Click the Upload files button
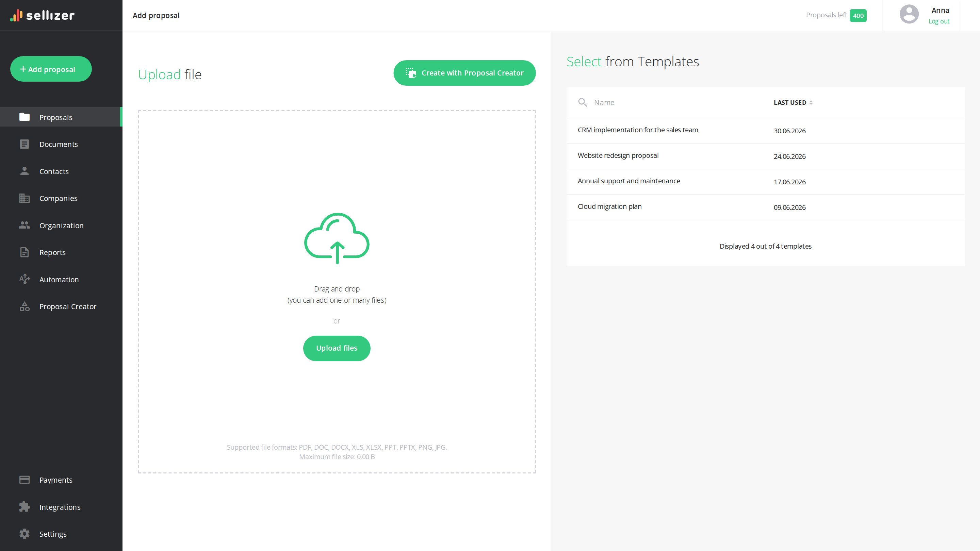This screenshot has width=980, height=551. pos(337,348)
